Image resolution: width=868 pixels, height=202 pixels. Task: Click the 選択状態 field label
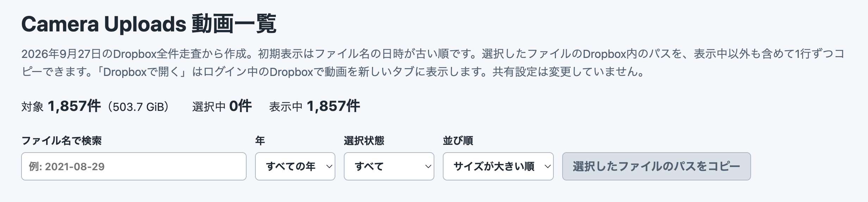[x=364, y=141]
